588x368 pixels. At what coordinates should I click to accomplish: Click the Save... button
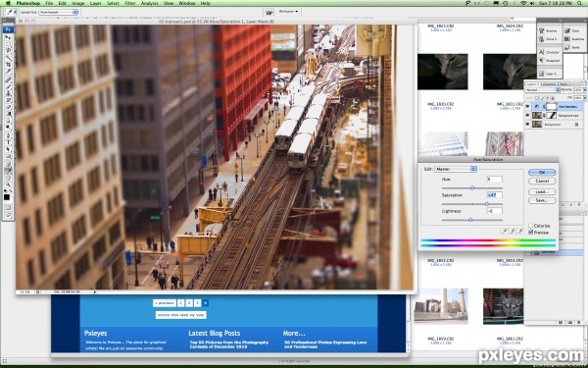[542, 200]
